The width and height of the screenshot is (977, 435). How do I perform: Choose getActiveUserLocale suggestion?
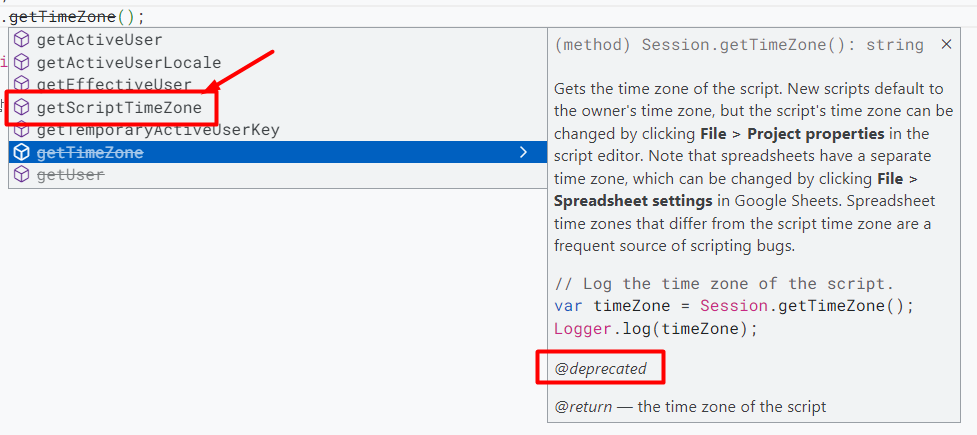pyautogui.click(x=128, y=62)
